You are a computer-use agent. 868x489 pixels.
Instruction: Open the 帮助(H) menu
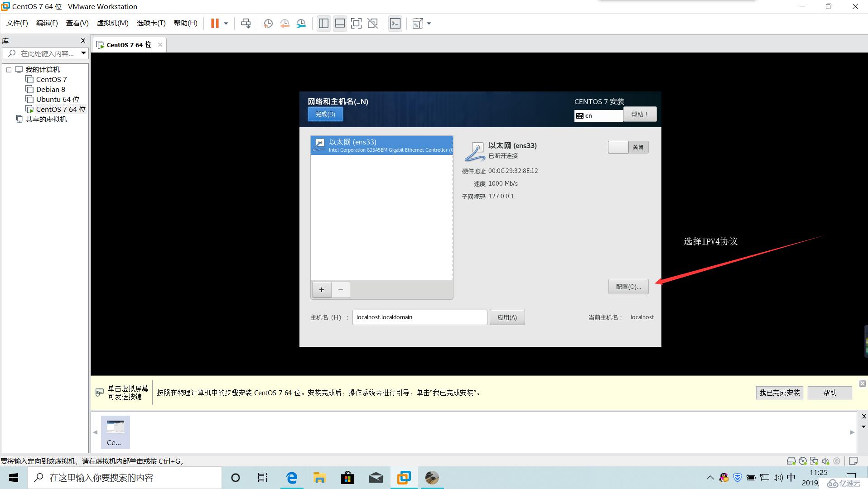[x=185, y=23]
